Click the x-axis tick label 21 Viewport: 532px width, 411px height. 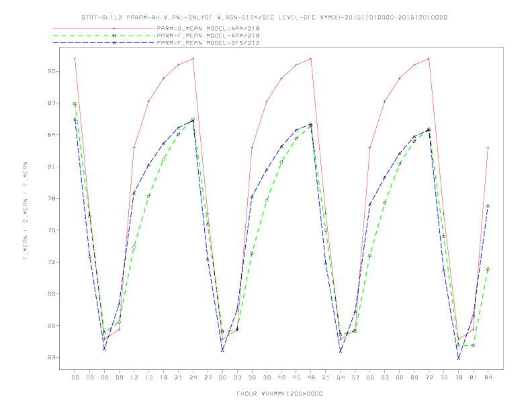click(x=178, y=377)
